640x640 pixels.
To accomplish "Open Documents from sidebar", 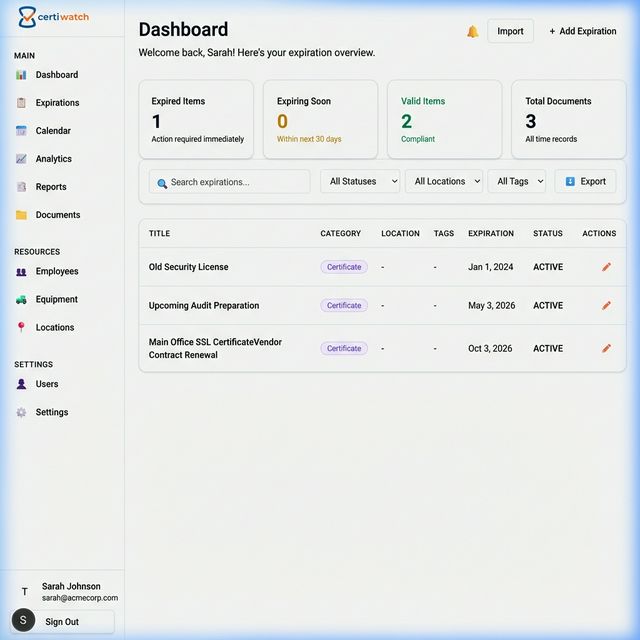I will [58, 215].
